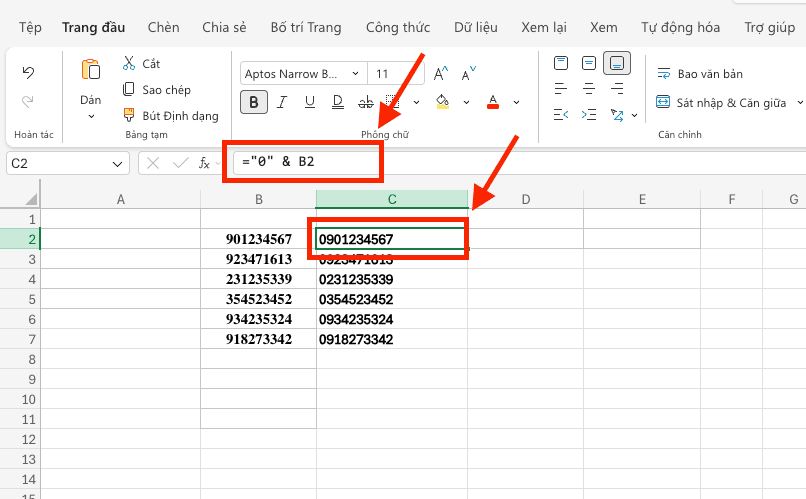
Task: Open the Sát nhập & Căn giữa dropdown arrow
Action: [800, 102]
